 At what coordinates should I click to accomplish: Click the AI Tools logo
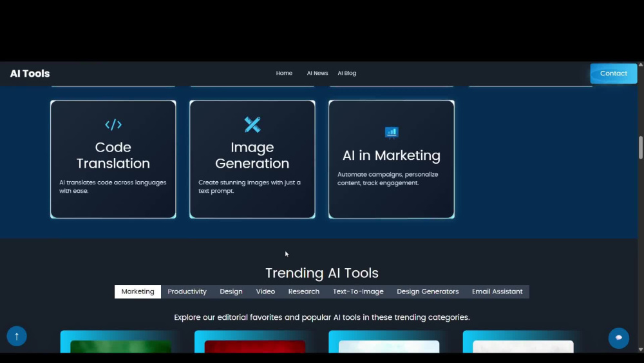(x=30, y=74)
